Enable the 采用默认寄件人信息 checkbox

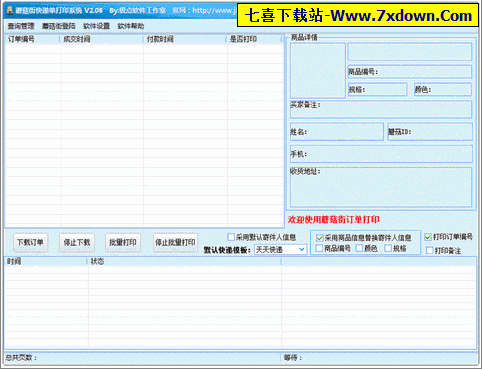click(x=231, y=237)
